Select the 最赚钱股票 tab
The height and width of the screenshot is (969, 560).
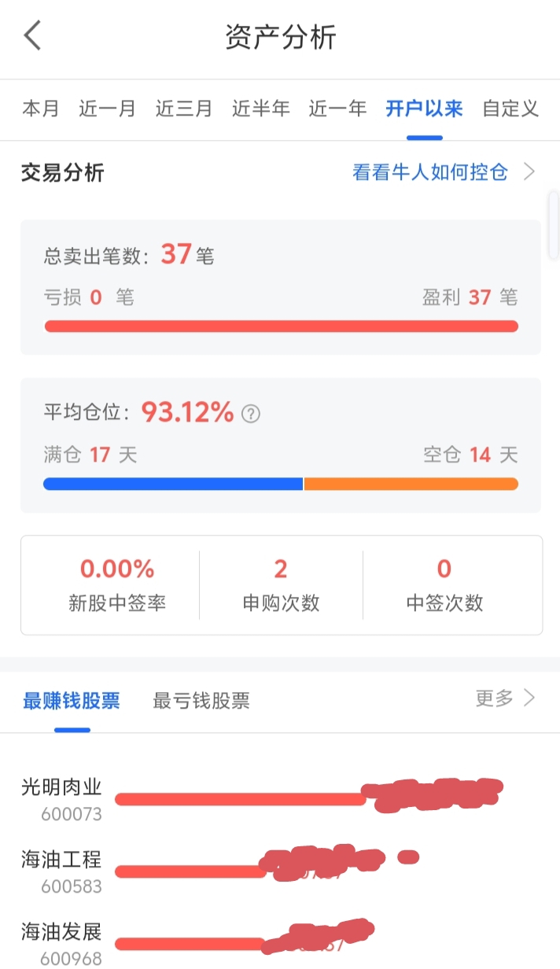72,701
